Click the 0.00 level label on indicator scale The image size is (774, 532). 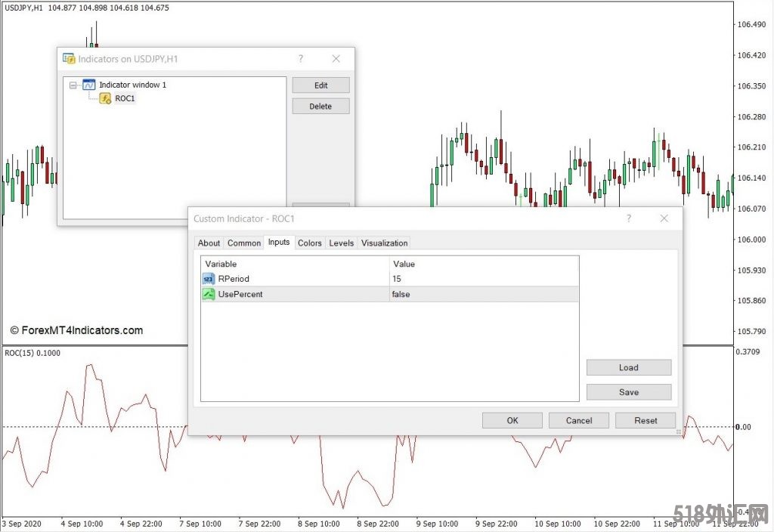pyautogui.click(x=744, y=427)
